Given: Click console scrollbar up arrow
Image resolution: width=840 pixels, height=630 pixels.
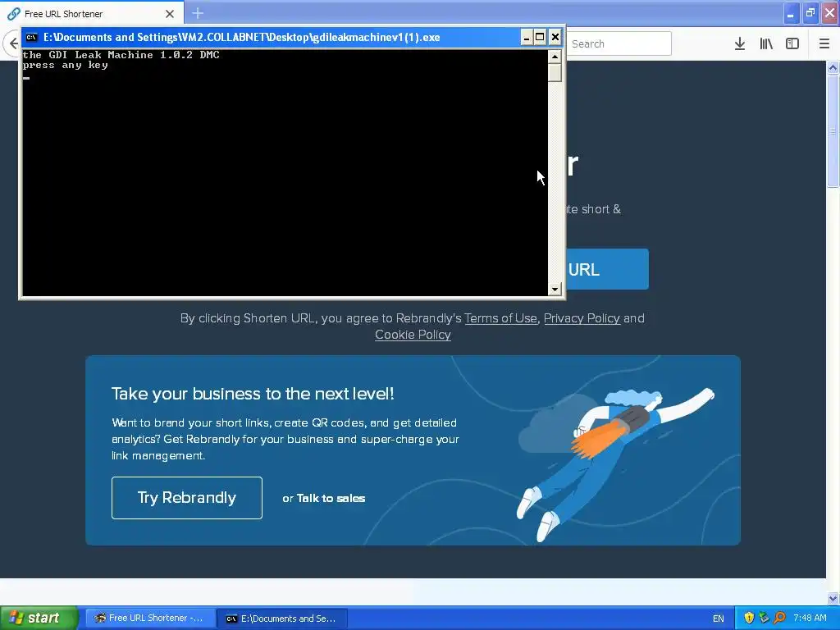Looking at the screenshot, I should 555,57.
